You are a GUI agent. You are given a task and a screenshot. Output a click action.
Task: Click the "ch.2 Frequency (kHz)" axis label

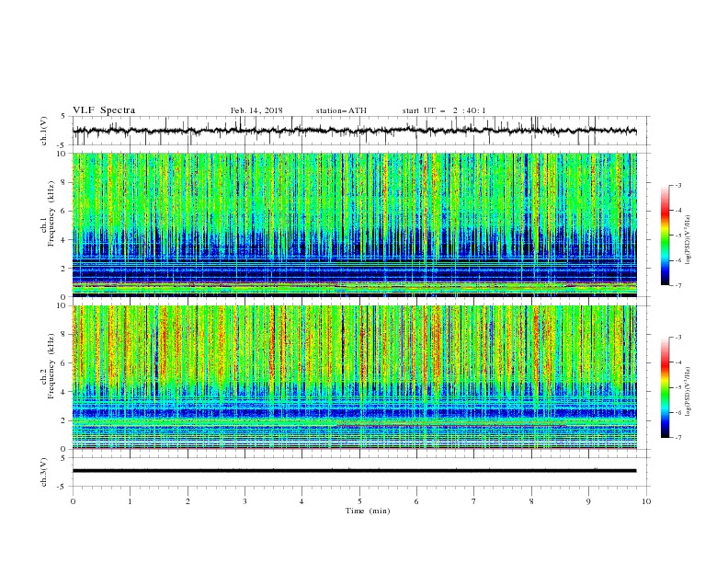[48, 366]
